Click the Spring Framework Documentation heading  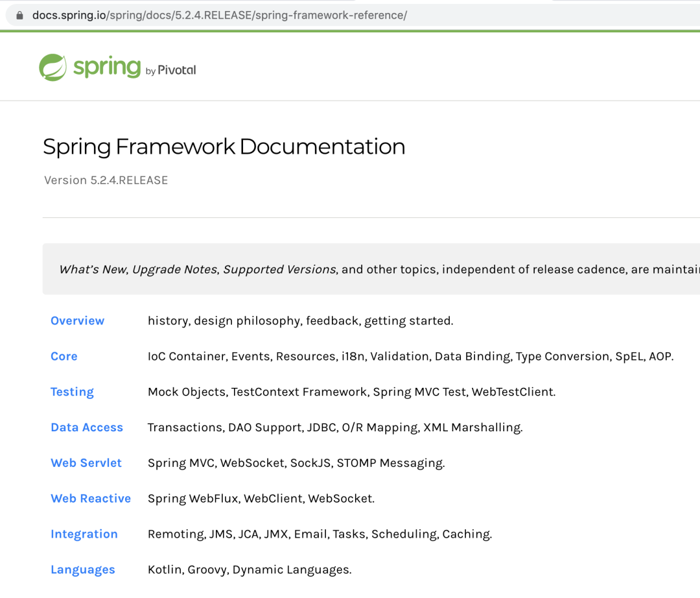224,147
